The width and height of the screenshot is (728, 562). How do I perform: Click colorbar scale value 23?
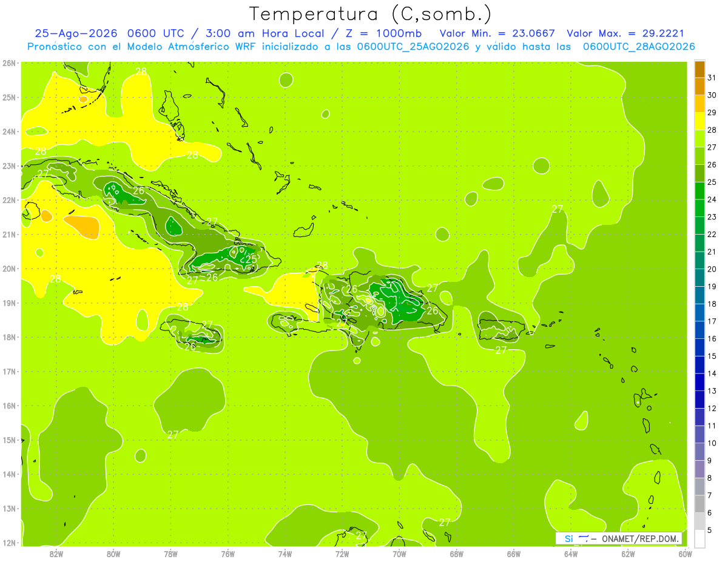tap(712, 217)
